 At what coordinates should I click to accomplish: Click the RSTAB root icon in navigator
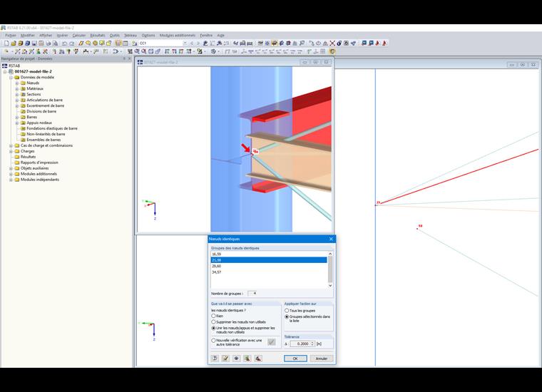(5, 66)
